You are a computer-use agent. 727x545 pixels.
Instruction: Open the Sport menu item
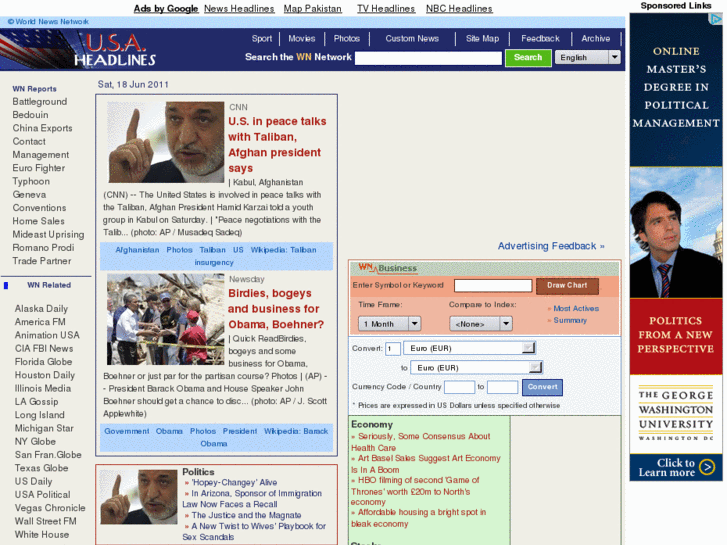coord(261,38)
